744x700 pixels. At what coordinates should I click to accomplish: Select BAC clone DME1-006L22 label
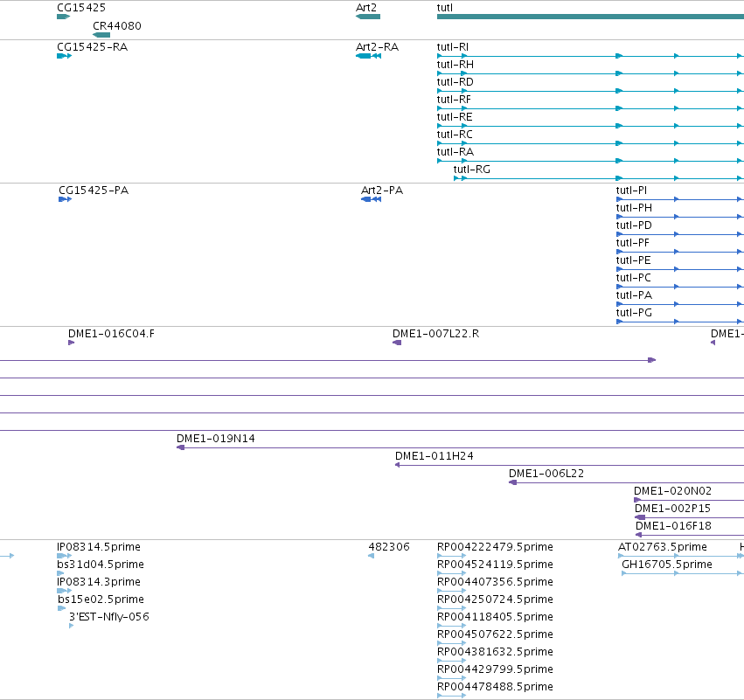[x=546, y=474]
